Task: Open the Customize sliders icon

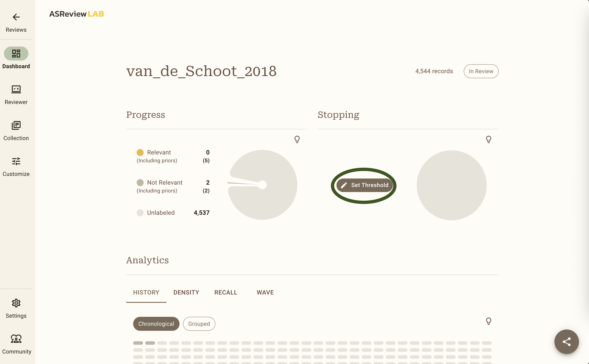Action: tap(16, 161)
